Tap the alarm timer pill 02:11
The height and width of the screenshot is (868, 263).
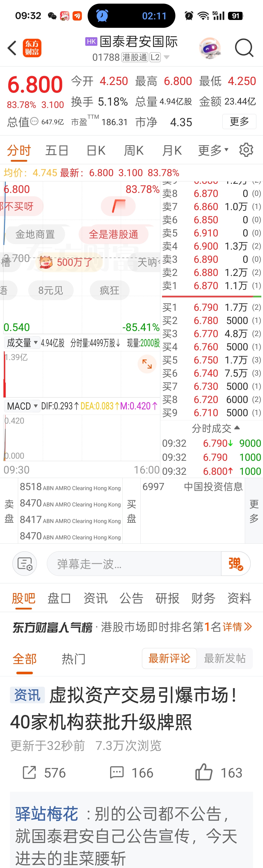coord(131,16)
